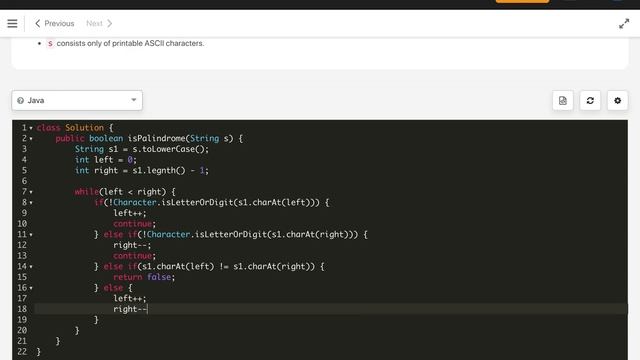This screenshot has width=640, height=360.
Task: Reset code with the refresh icon
Action: (x=590, y=100)
